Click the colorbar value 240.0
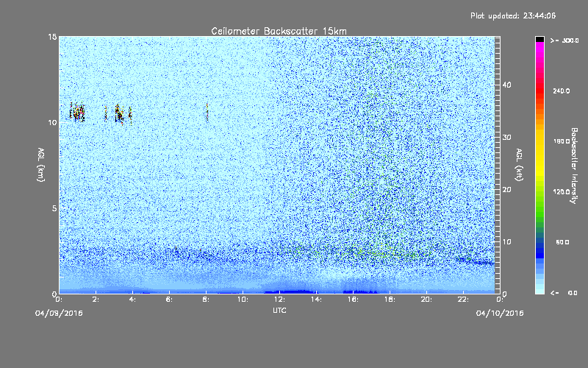This screenshot has height=368, width=588. [561, 91]
